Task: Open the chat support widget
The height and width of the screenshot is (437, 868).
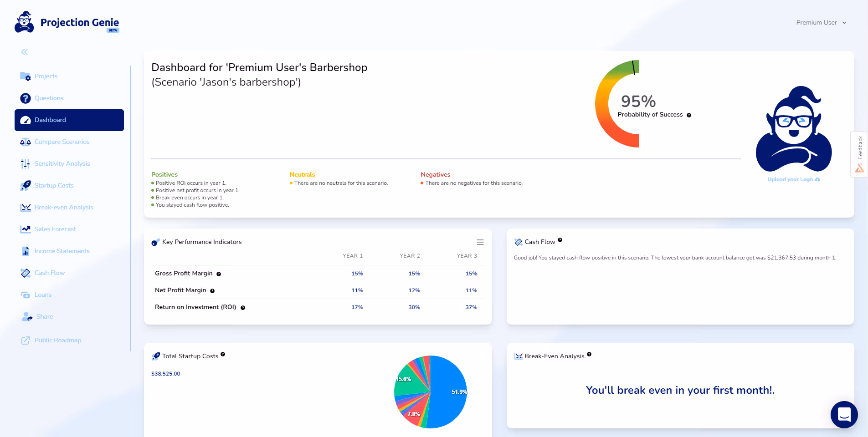Action: (x=844, y=415)
